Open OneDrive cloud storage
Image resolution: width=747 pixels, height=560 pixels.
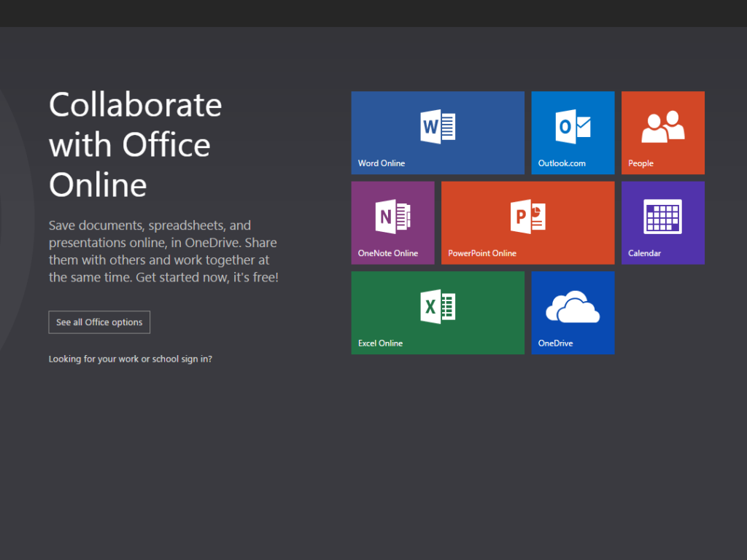tap(573, 312)
